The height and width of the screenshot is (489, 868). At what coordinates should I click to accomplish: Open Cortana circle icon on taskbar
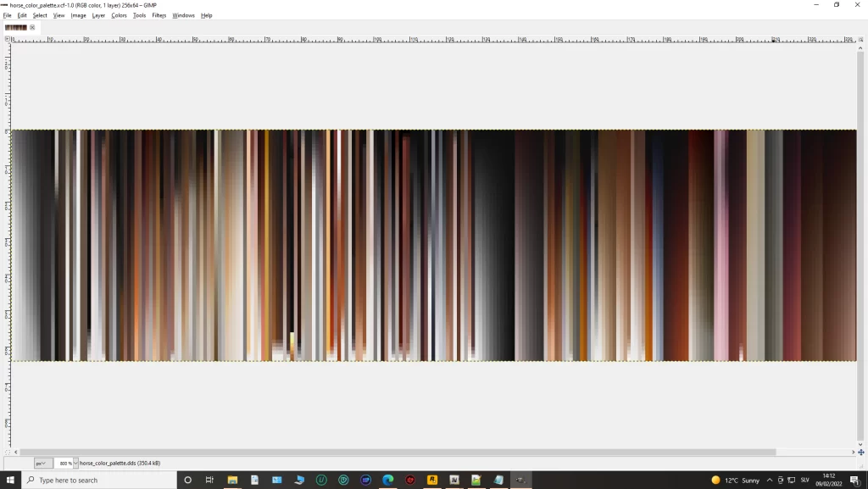[187, 480]
